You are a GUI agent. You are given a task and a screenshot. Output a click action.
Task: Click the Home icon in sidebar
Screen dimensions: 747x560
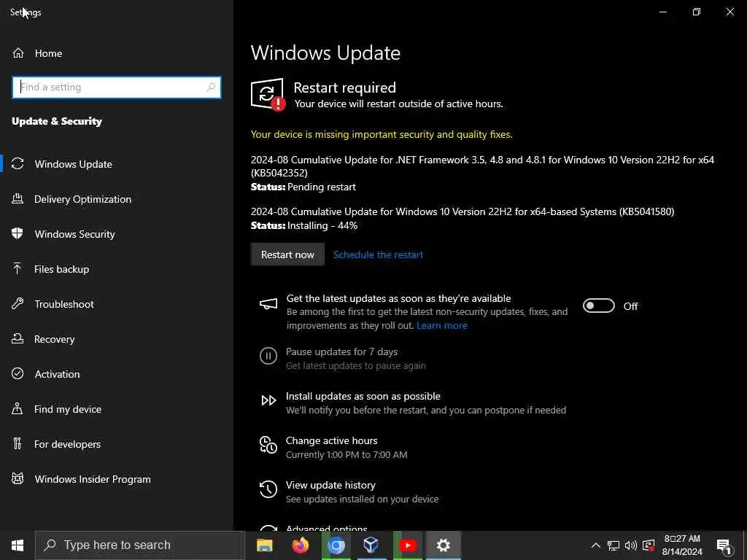click(18, 52)
